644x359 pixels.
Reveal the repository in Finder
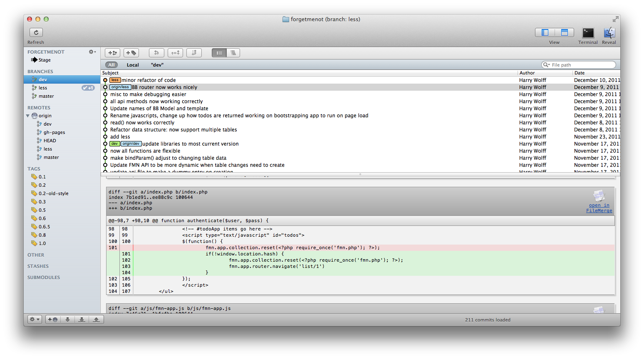tap(609, 32)
